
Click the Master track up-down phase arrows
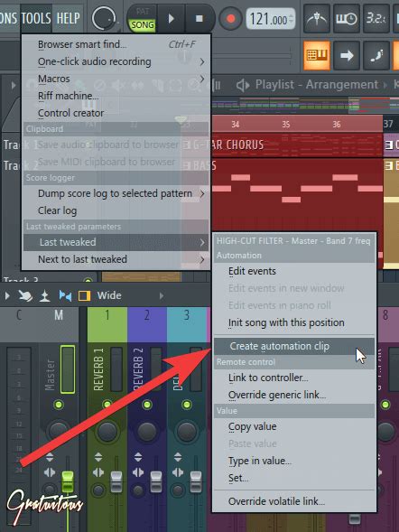50,457
